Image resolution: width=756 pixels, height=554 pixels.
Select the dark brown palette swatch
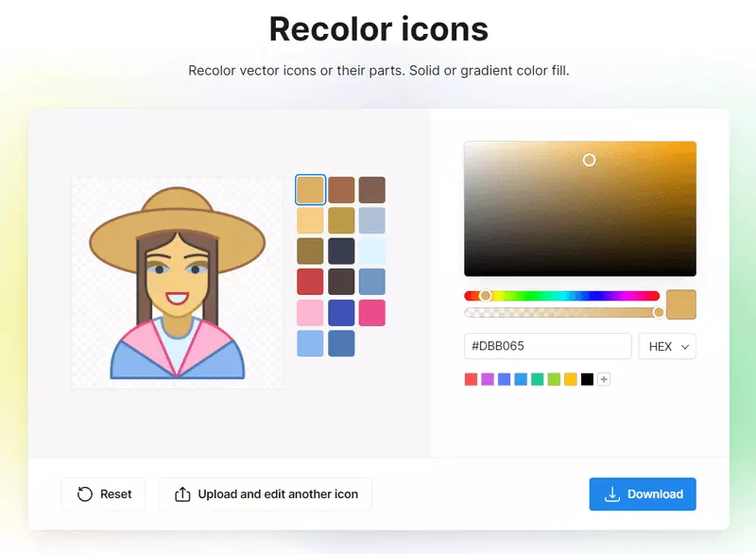[372, 190]
